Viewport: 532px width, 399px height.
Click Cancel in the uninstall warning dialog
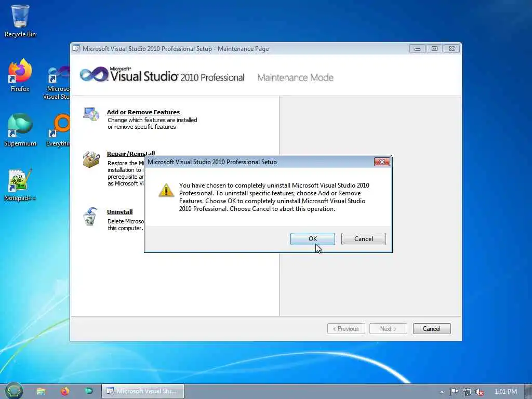[363, 239]
